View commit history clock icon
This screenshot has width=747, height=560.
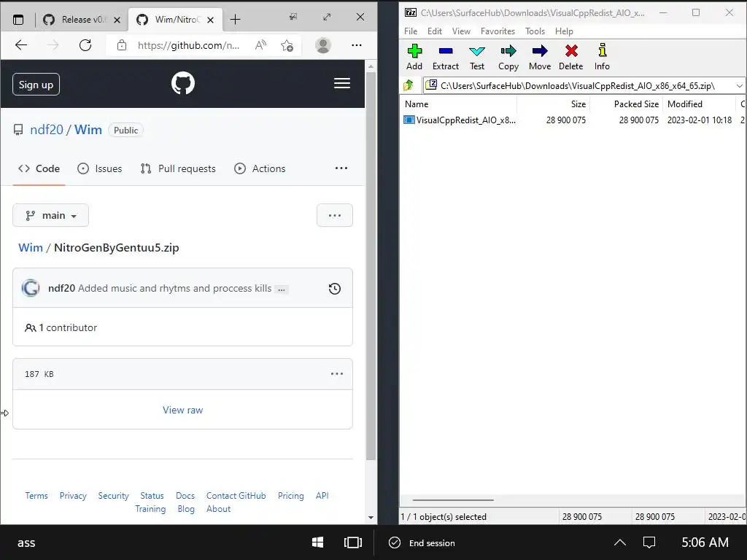point(334,289)
